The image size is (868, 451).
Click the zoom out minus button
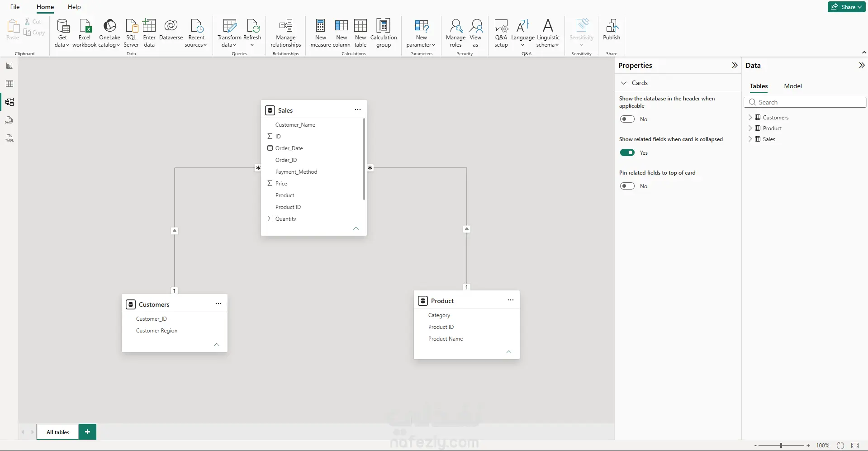[x=755, y=446]
